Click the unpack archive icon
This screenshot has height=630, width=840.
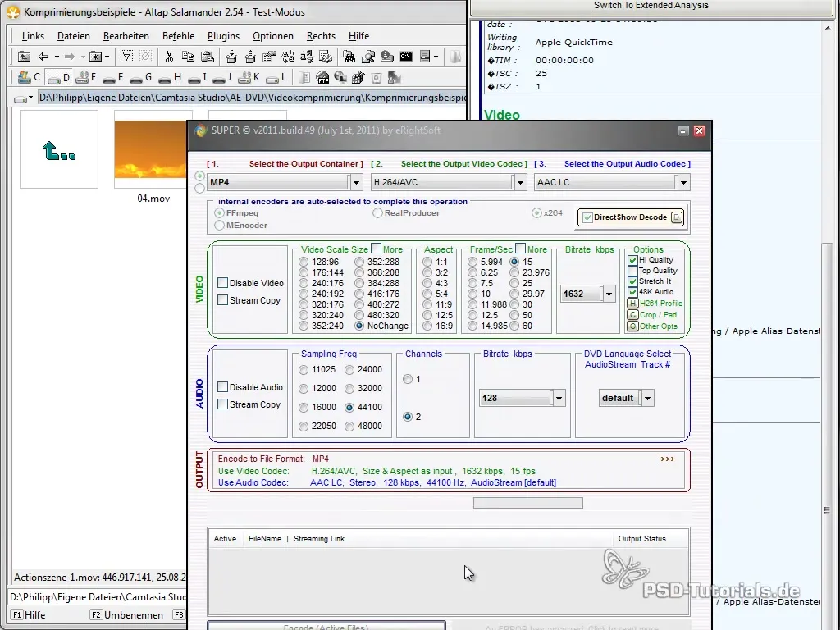[249, 57]
